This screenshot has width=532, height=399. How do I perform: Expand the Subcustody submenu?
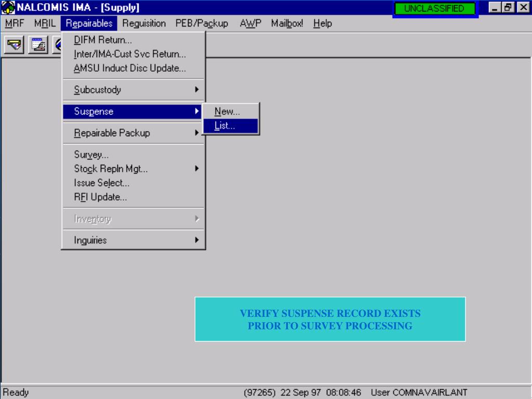tap(134, 89)
